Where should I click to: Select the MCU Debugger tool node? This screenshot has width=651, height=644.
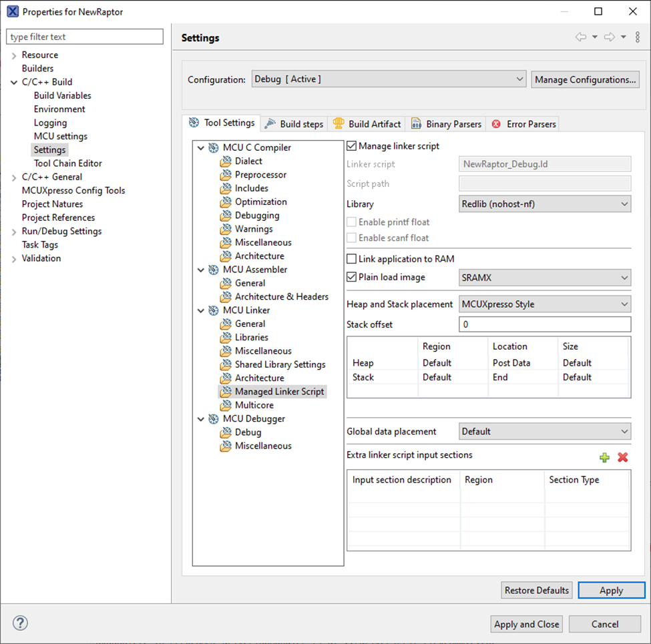click(254, 418)
